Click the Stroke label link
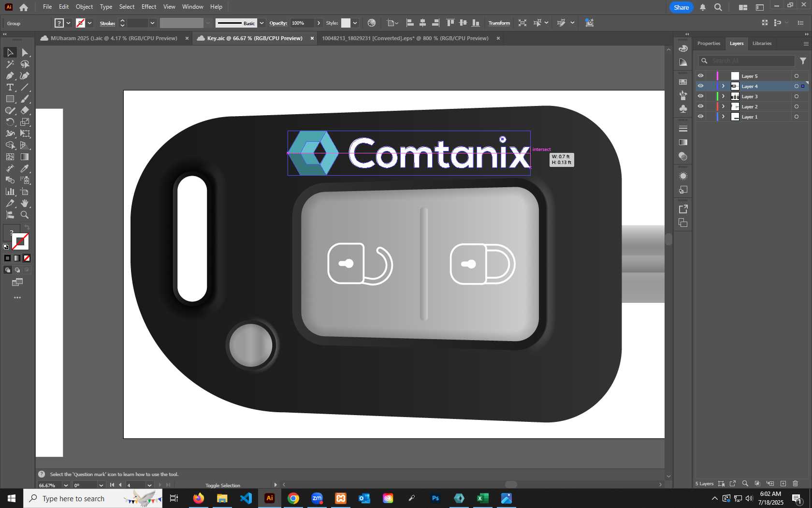 (107, 23)
